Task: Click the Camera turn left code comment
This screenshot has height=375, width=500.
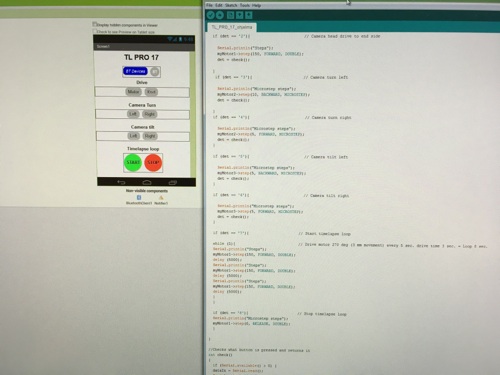Action: coord(326,77)
